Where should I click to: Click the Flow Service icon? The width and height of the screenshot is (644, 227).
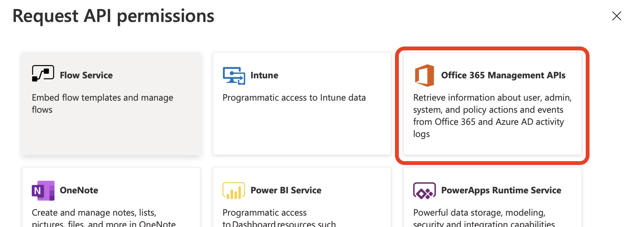click(x=43, y=73)
